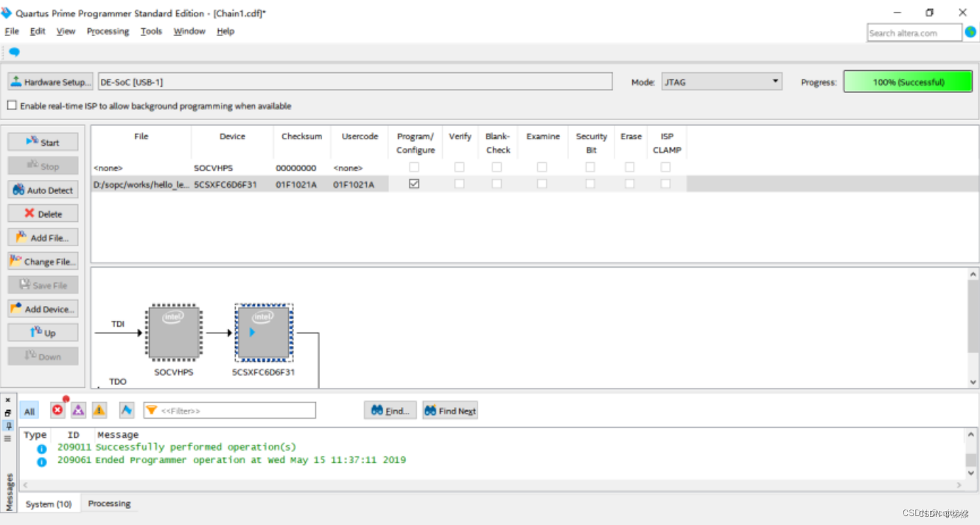
Task: Click the Usercode column header
Action: 360,136
